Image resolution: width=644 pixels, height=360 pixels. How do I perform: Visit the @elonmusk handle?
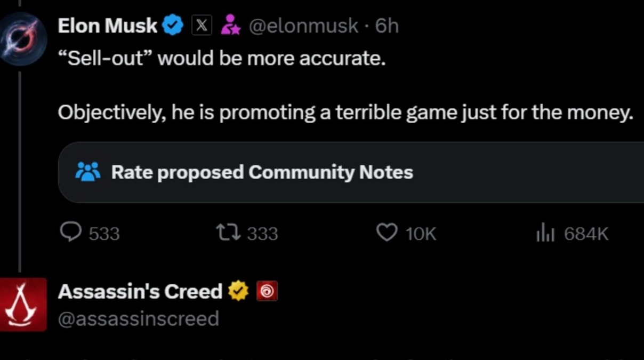[303, 26]
